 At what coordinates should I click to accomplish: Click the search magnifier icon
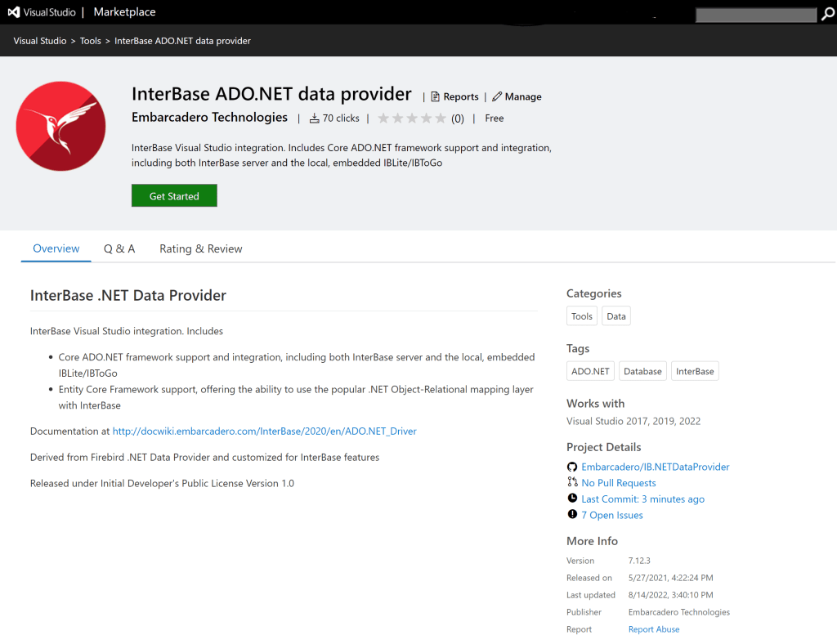(828, 14)
